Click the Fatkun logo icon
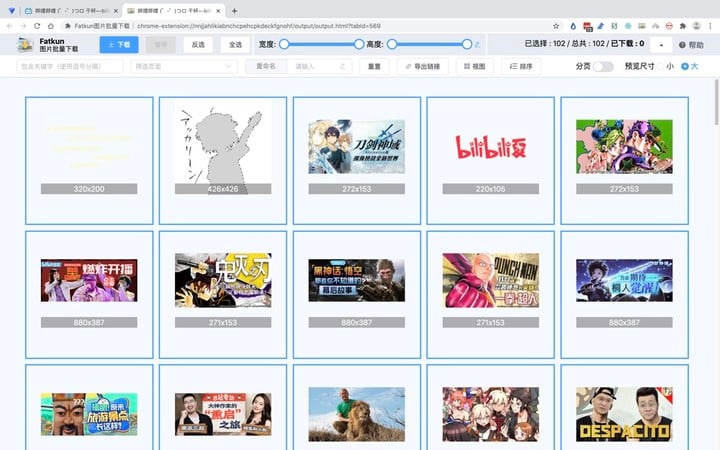Screen dimensions: 720x450 tap(23, 45)
